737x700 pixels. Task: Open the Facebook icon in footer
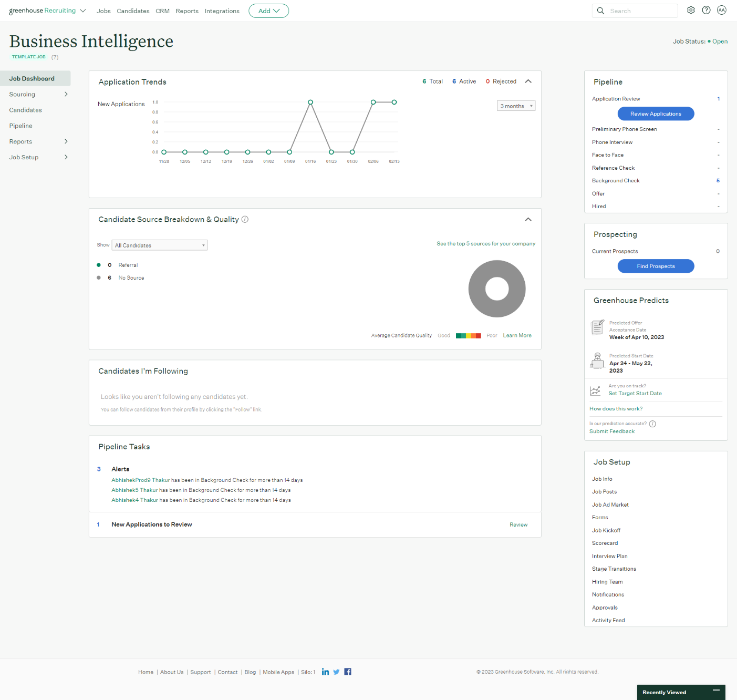[348, 672]
